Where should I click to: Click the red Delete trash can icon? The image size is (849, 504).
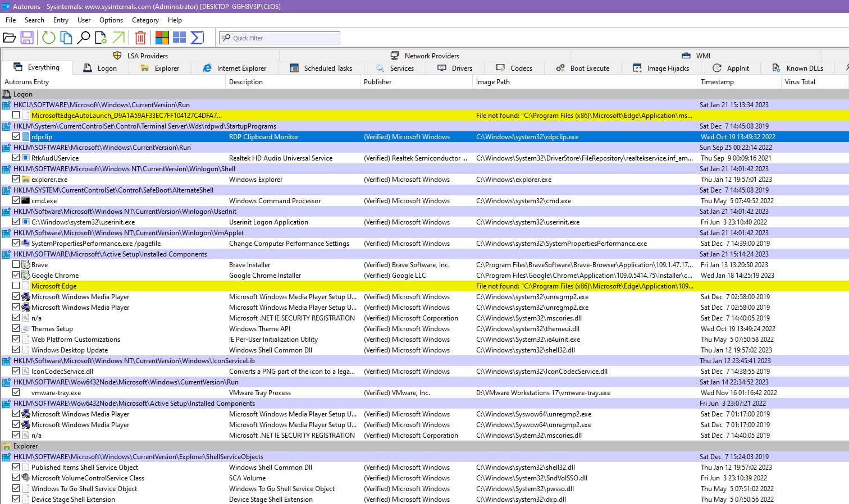[140, 38]
